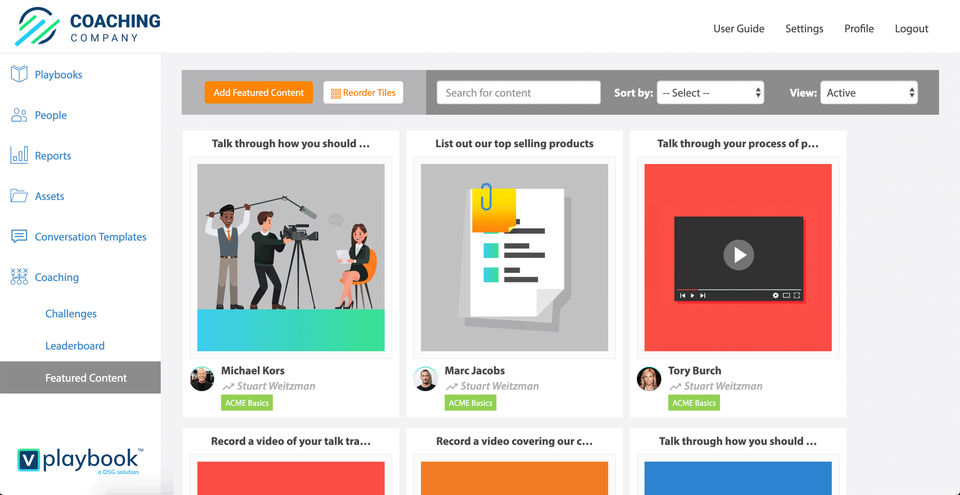Viewport: 960px width, 495px height.
Task: Click ACME Basics tag under Michael Kors
Action: coord(247,402)
